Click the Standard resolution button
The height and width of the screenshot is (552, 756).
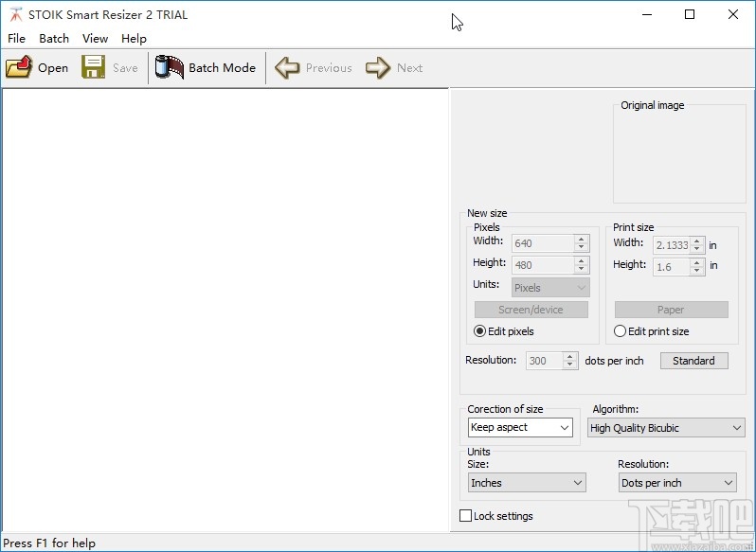tap(693, 361)
